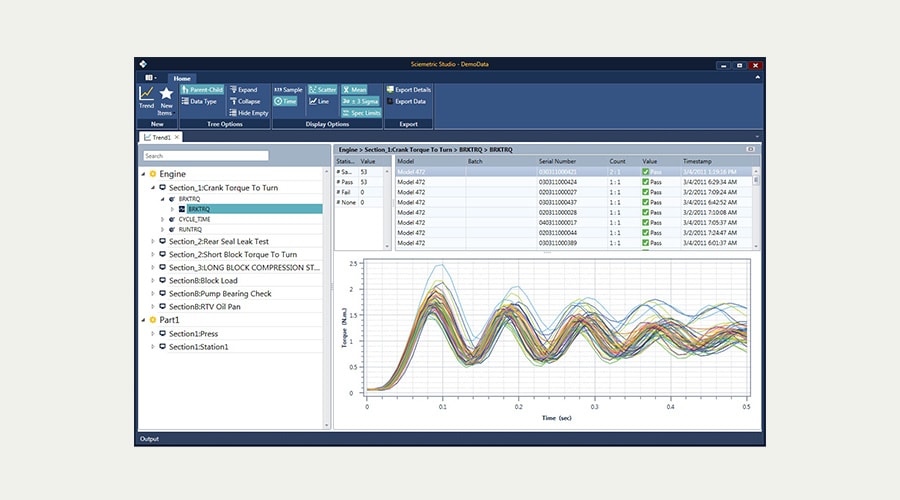The height and width of the screenshot is (500, 900).
Task: Select Section1:Station1 under Part1
Action: click(198, 347)
